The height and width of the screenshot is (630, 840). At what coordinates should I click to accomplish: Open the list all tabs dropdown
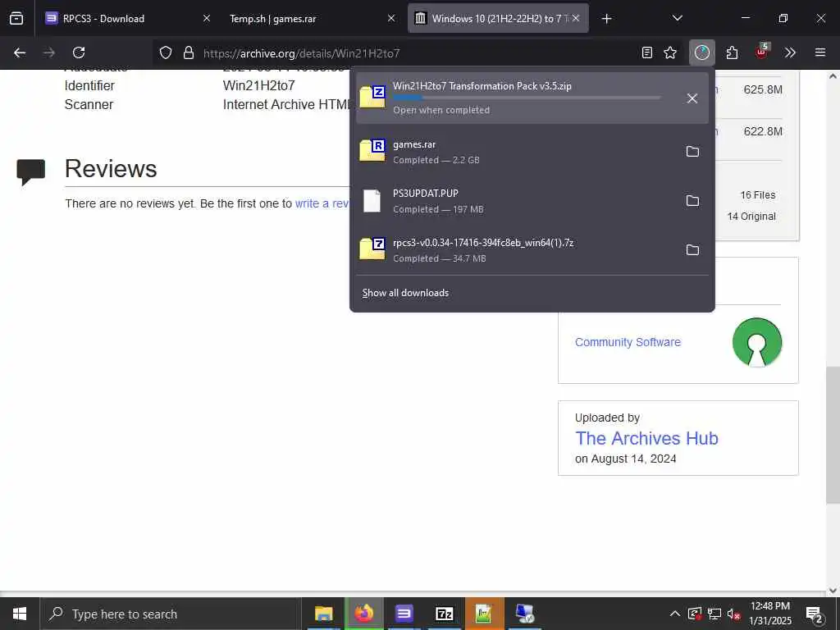click(x=677, y=19)
